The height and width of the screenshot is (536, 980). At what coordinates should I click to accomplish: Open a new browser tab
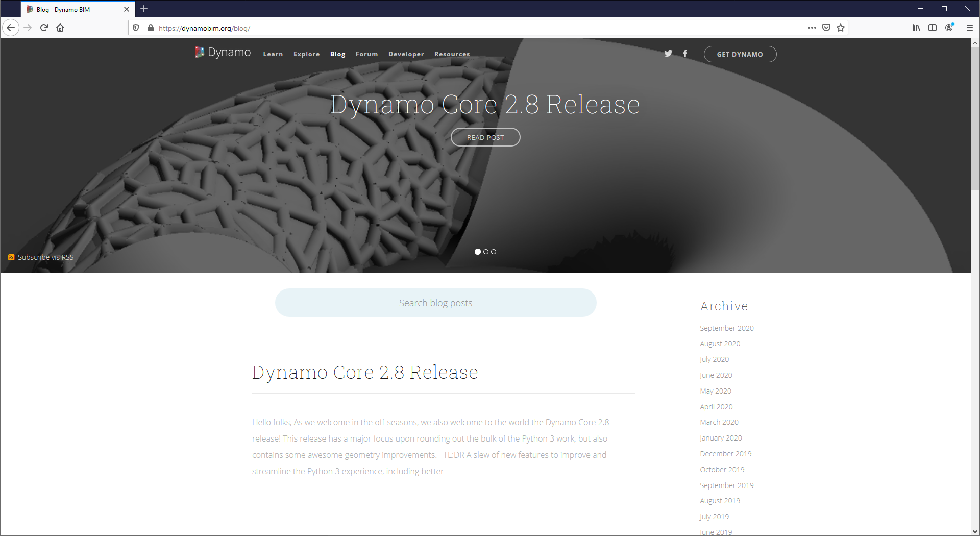click(144, 9)
